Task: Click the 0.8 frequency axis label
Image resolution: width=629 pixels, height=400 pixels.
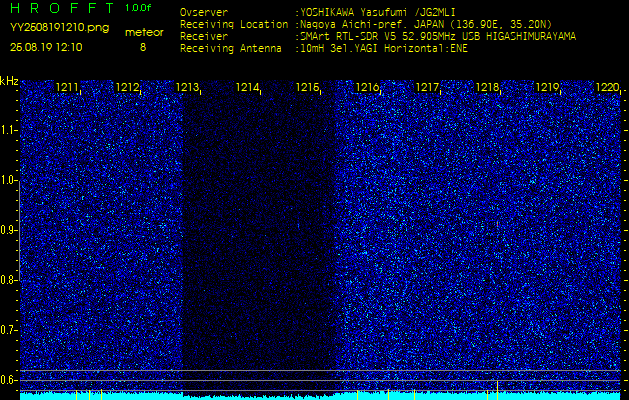Action: (x=9, y=280)
